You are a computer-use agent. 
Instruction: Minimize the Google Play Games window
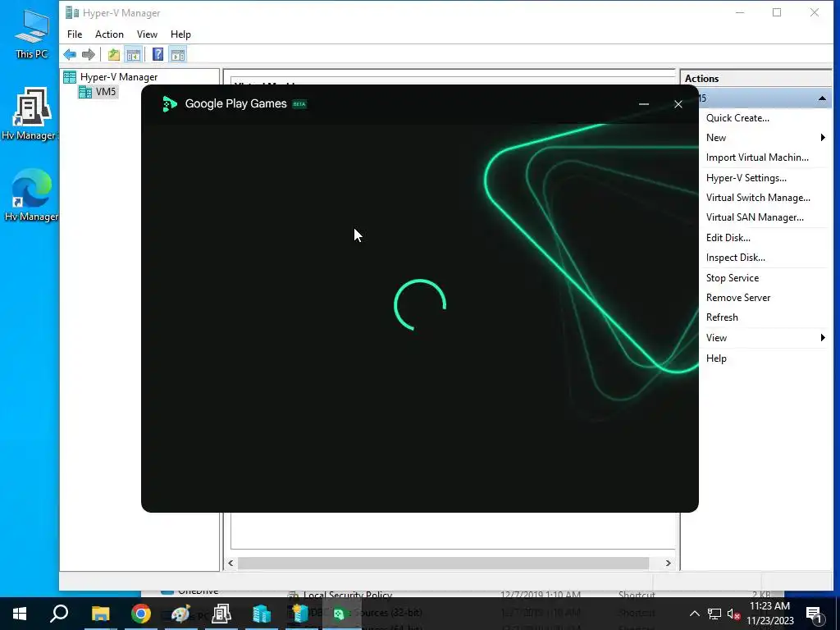(644, 104)
